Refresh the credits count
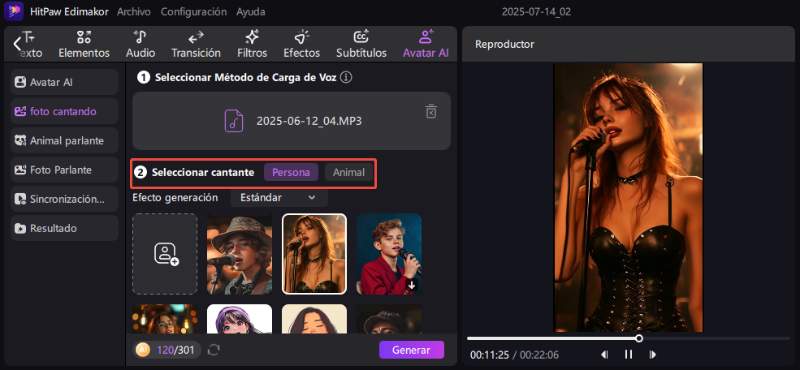800x370 pixels. coord(214,350)
